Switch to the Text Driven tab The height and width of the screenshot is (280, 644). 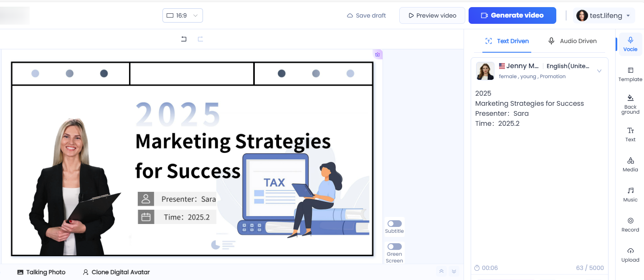pyautogui.click(x=507, y=41)
